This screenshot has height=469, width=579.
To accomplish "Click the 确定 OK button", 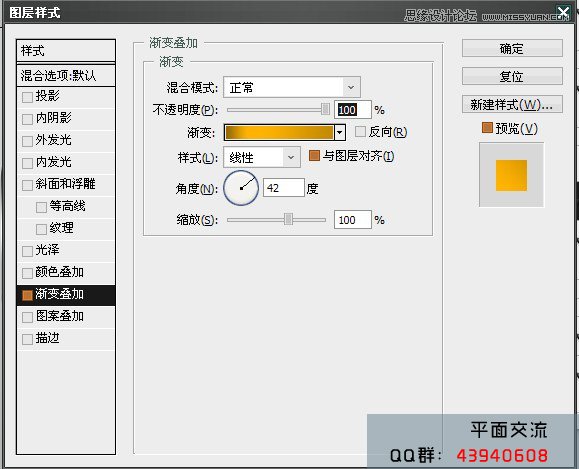I will click(x=512, y=48).
